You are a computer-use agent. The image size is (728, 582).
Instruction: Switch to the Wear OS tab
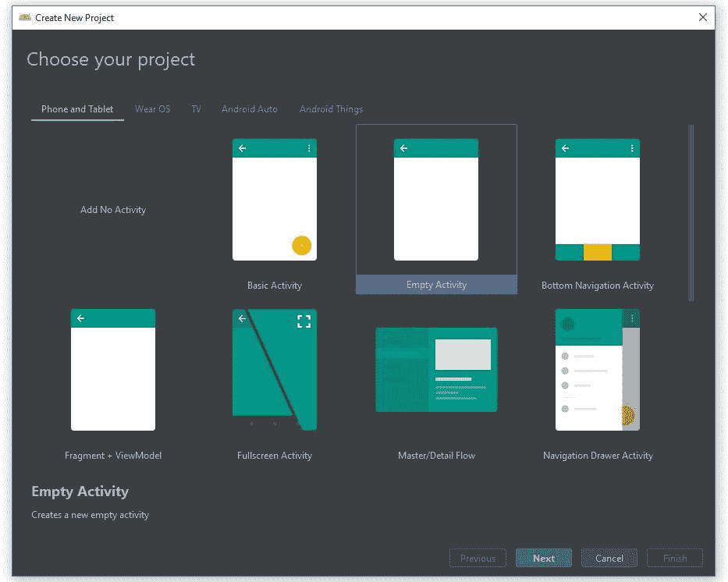click(152, 109)
